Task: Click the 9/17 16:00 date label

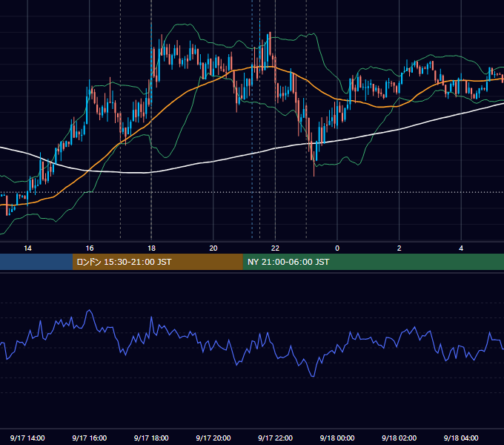Action: [90, 438]
